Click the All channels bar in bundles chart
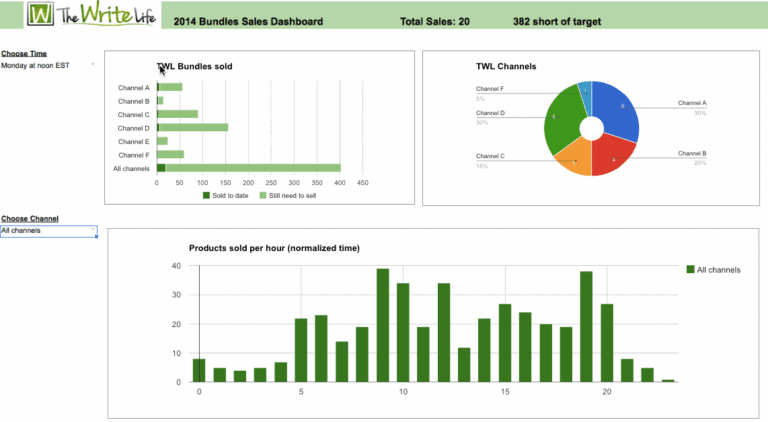Image resolution: width=768 pixels, height=422 pixels. 250,168
